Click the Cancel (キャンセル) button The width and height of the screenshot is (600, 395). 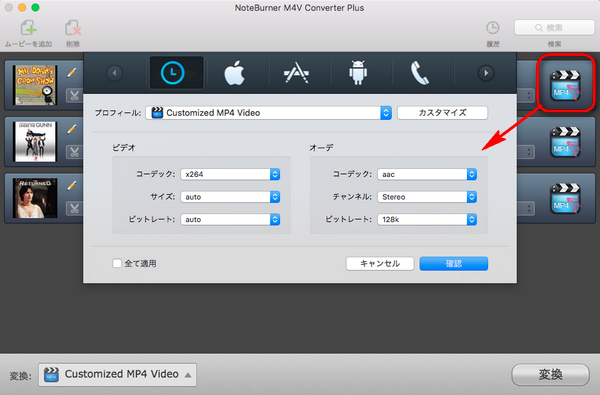click(x=380, y=263)
